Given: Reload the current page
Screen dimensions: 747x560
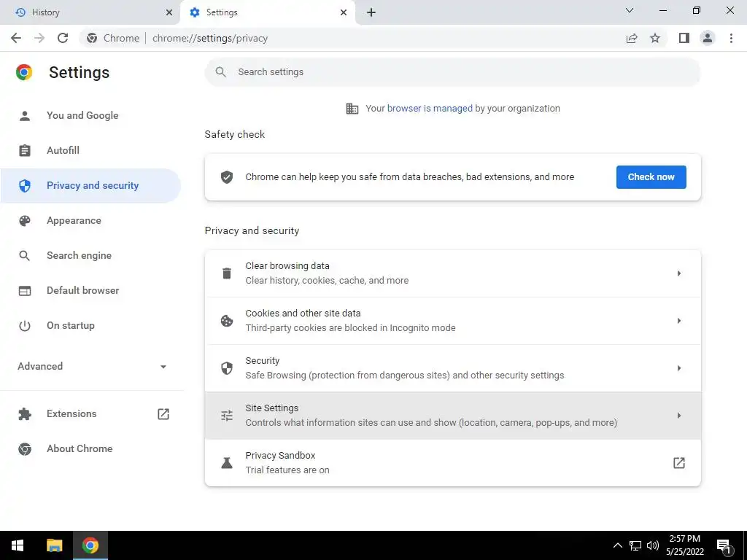Looking at the screenshot, I should click(x=63, y=38).
